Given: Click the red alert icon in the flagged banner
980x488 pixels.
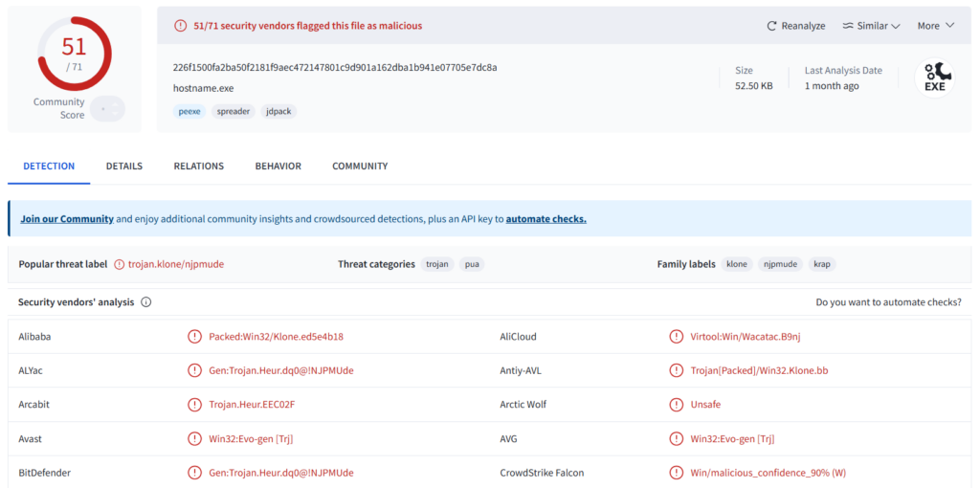Looking at the screenshot, I should coord(181,26).
